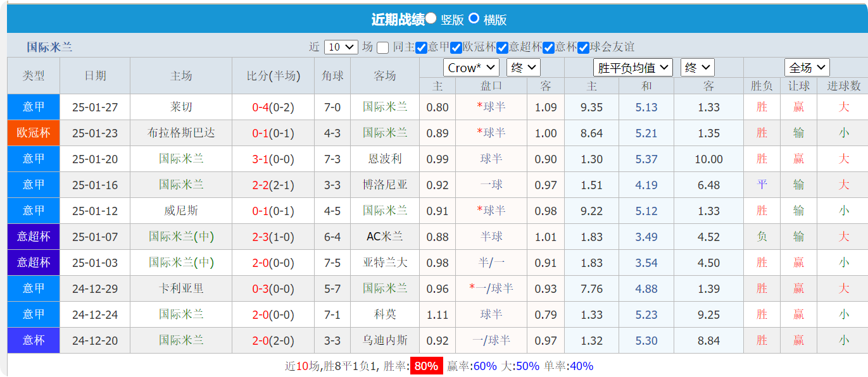The image size is (868, 377).
Task: Select the 横版 layout radio button
Action: 474,19
